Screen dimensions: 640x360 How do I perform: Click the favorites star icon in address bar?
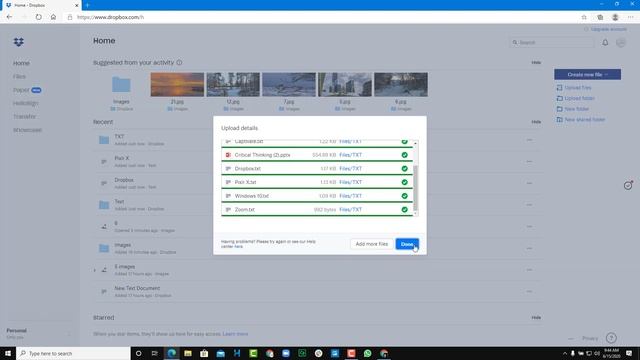click(584, 17)
